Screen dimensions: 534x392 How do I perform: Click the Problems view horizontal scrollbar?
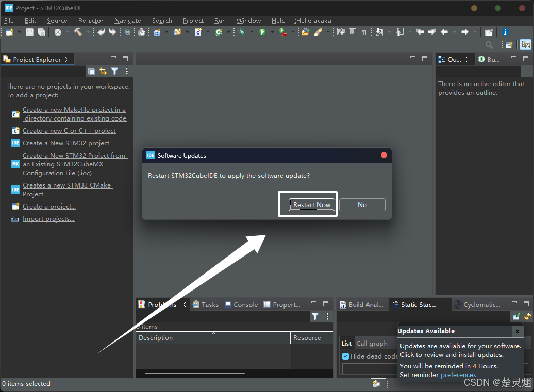coord(194,373)
